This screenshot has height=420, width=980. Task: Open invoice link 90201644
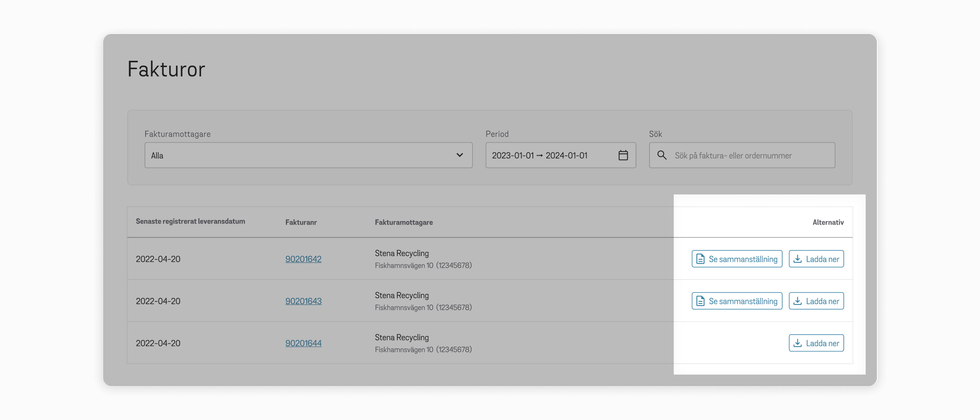(303, 343)
